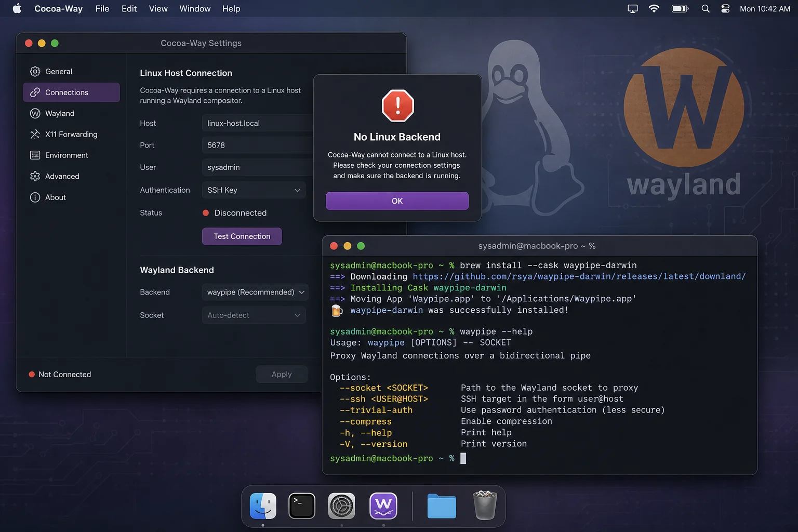Viewport: 798px width, 532px height.
Task: Close the Terminal window with red button
Action: click(x=334, y=246)
